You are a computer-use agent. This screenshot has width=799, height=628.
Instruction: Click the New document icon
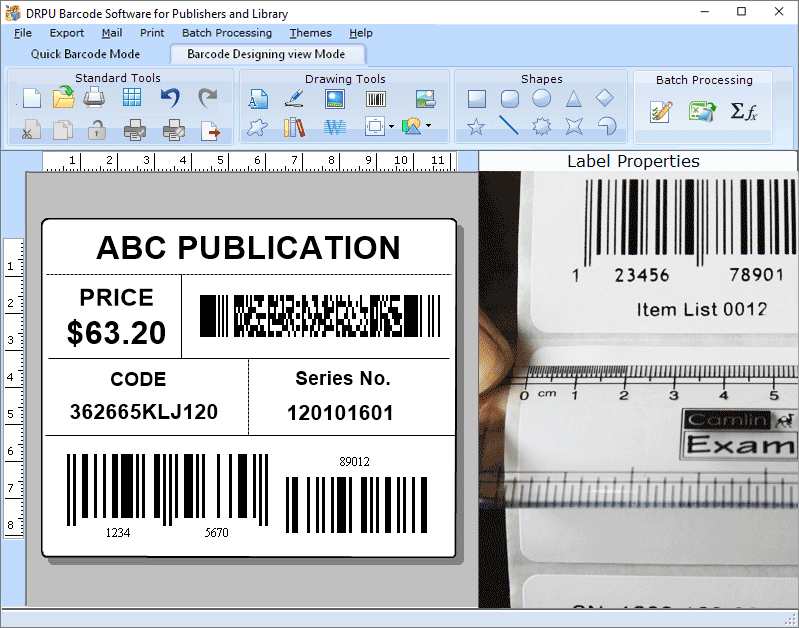click(32, 98)
